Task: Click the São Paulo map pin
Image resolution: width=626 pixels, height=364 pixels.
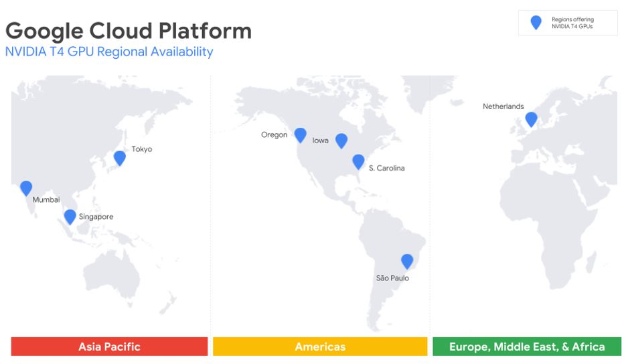Action: tap(407, 261)
